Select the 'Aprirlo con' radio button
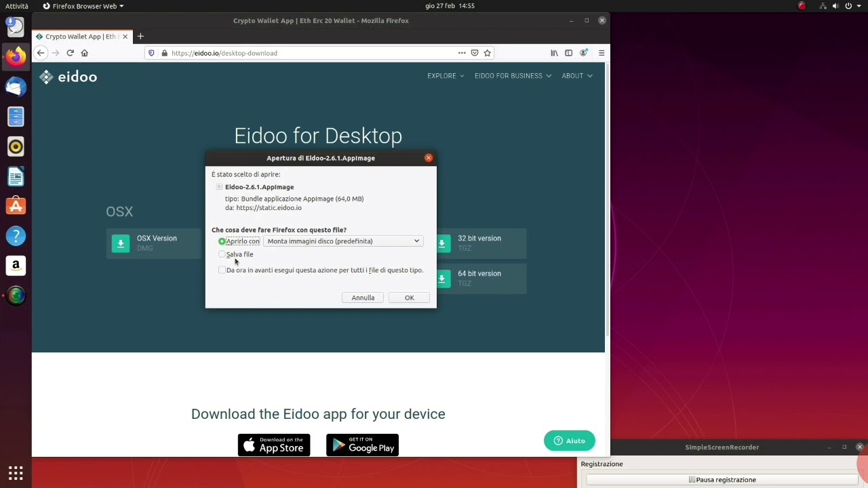Image resolution: width=868 pixels, height=488 pixels. (x=222, y=241)
